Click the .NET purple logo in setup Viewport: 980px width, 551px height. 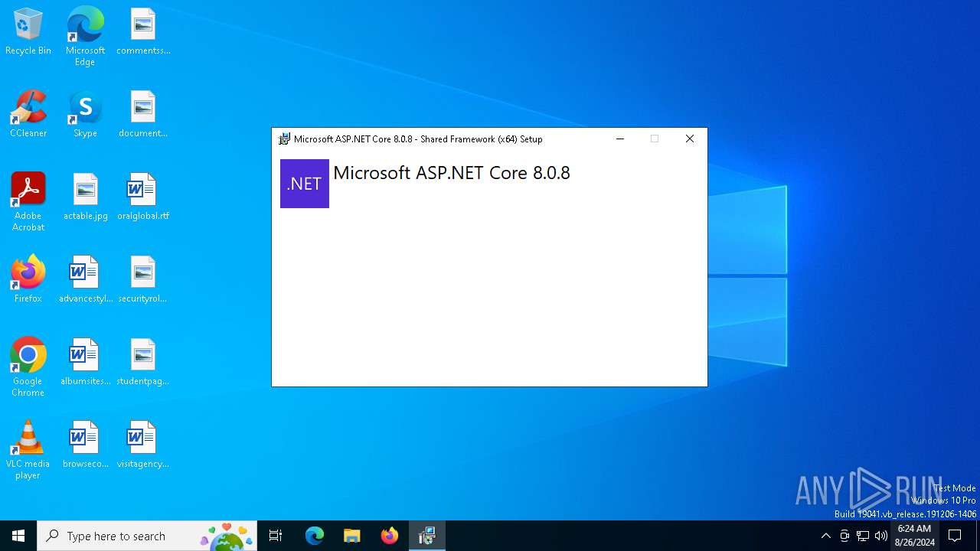(305, 184)
